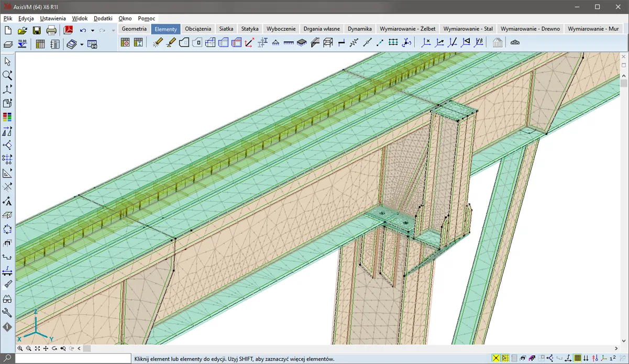The width and height of the screenshot is (629, 364).
Task: Export to PDF using the red icon
Action: click(x=68, y=30)
